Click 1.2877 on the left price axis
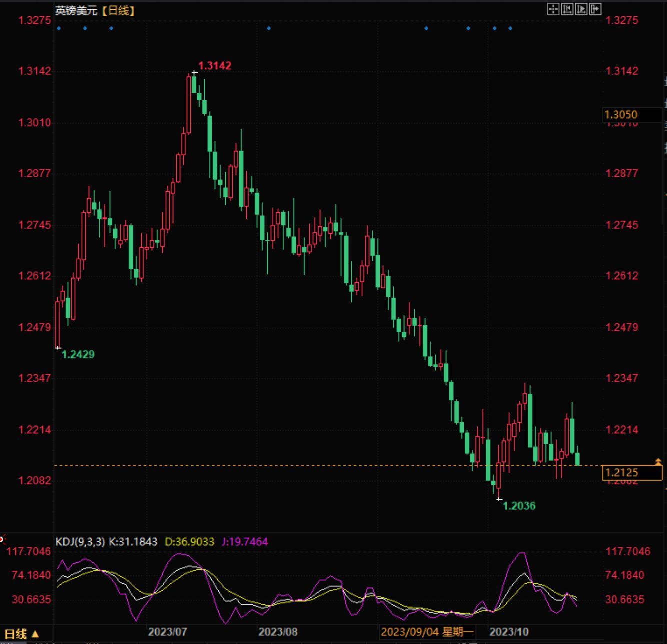 coord(35,173)
